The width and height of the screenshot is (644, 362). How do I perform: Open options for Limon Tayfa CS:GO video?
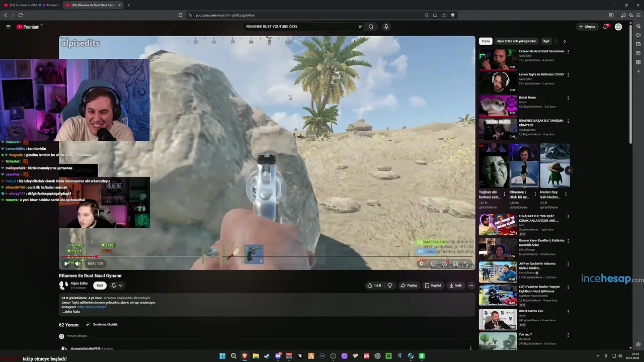click(x=568, y=75)
